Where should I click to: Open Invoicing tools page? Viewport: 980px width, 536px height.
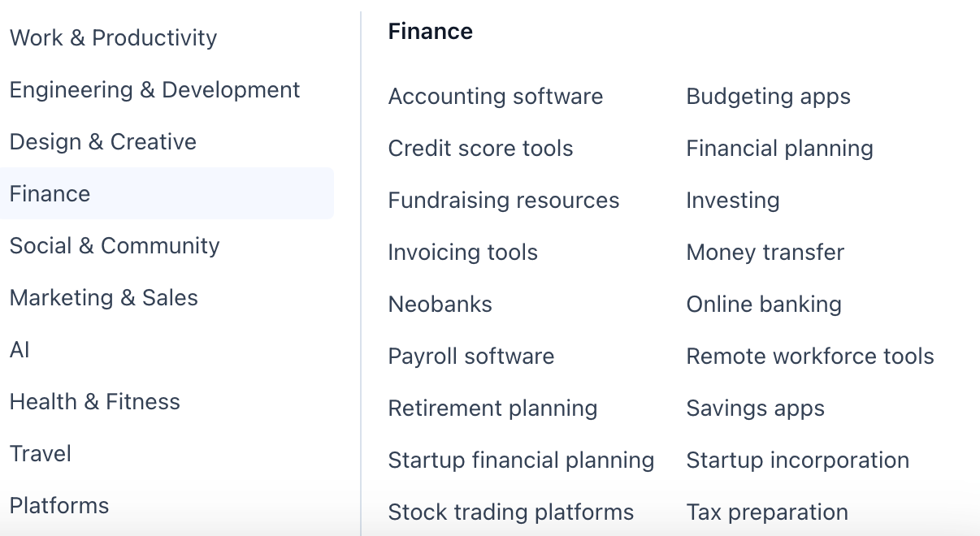pyautogui.click(x=462, y=253)
